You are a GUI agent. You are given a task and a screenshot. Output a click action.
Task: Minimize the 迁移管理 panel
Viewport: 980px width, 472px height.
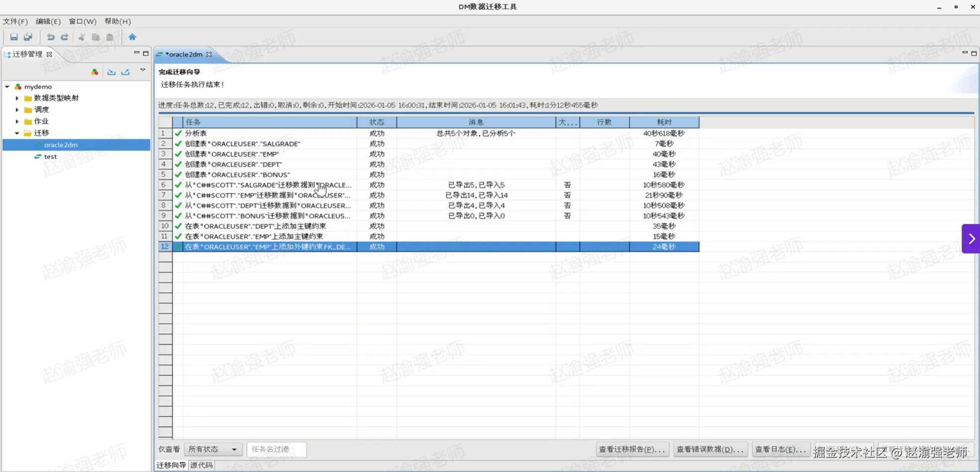tap(136, 53)
